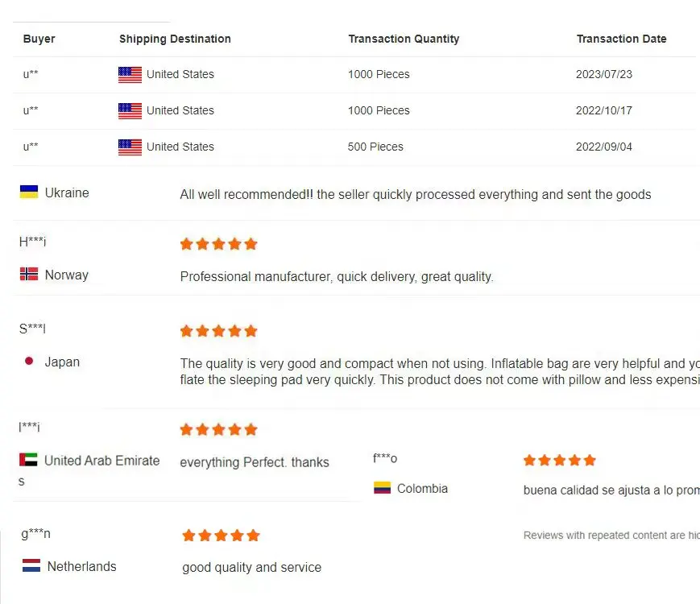
Task: Click the Transaction Date column header
Action: click(621, 39)
